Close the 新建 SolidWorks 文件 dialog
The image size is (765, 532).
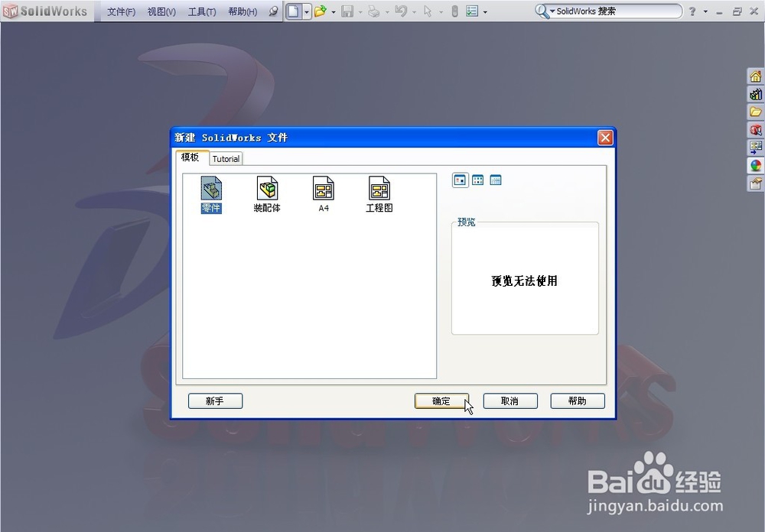point(605,138)
